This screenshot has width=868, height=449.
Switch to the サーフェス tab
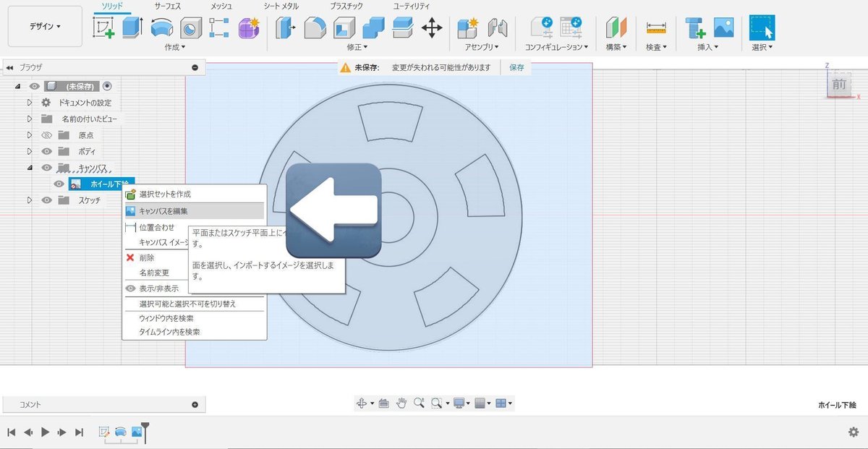[x=168, y=6]
